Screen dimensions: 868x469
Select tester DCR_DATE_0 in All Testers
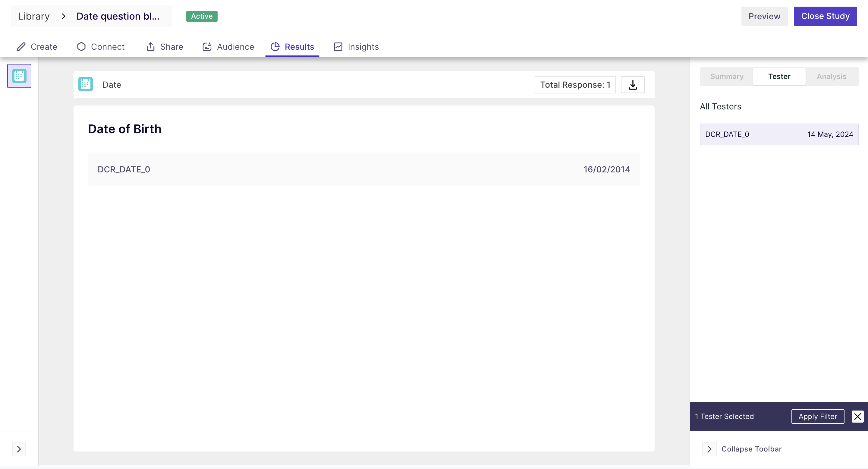pyautogui.click(x=779, y=134)
